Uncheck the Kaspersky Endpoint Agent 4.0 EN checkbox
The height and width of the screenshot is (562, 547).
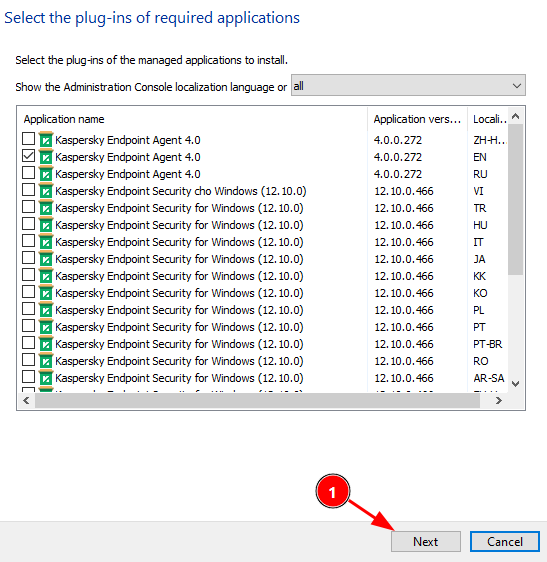pos(28,156)
